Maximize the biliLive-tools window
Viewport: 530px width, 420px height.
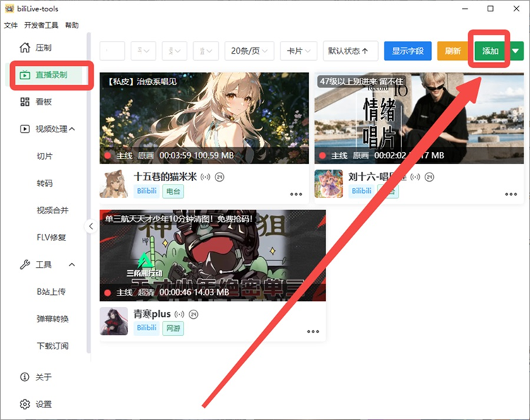tap(490, 8)
